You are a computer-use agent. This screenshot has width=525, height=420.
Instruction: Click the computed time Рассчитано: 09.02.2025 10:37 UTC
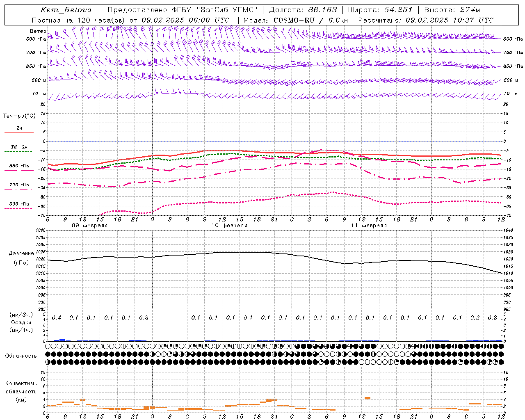(426, 20)
